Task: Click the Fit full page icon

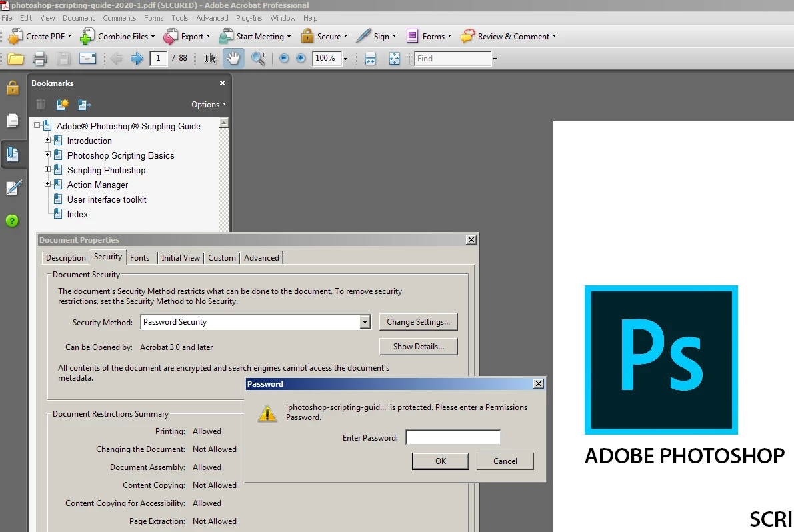Action: (x=395, y=59)
